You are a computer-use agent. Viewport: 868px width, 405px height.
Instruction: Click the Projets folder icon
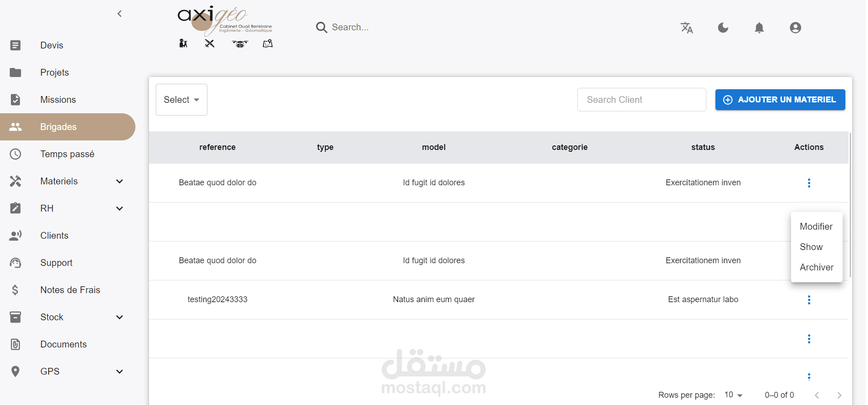[x=15, y=72]
